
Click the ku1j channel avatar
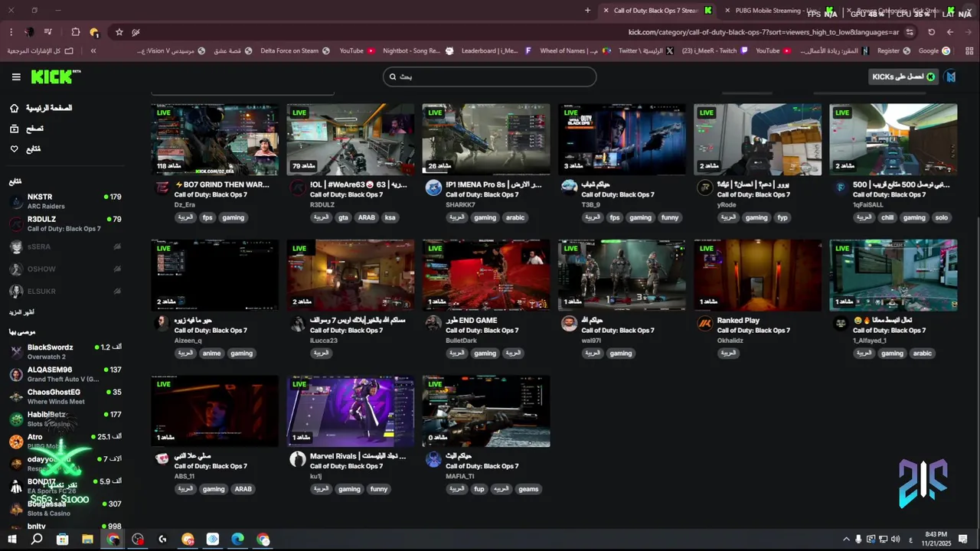[298, 458]
